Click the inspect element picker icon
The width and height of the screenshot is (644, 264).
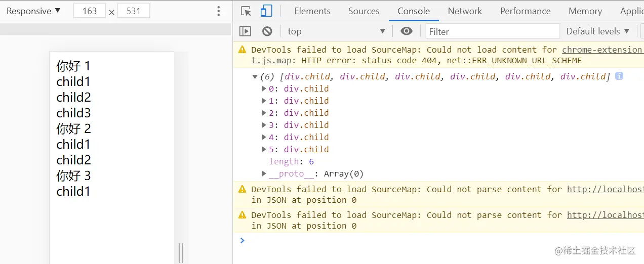click(x=246, y=11)
